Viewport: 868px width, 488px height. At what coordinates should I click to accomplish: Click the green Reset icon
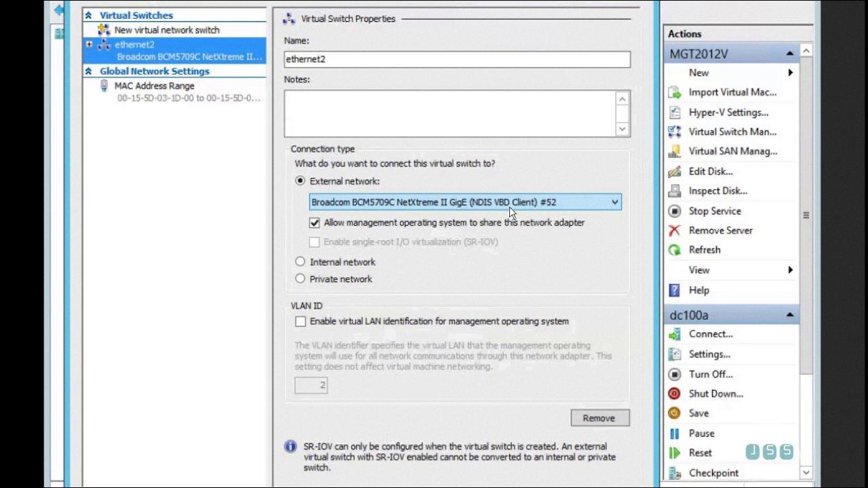(674, 453)
